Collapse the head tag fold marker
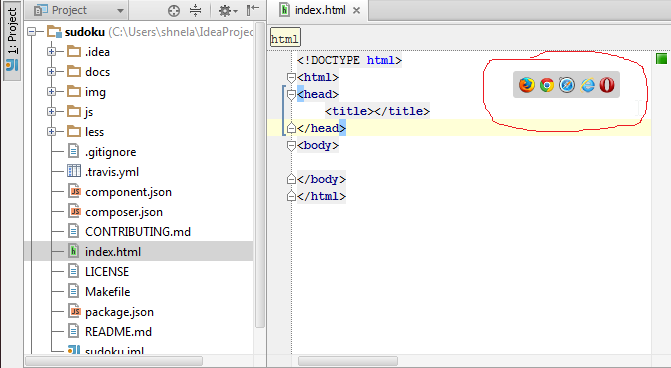 coord(291,94)
